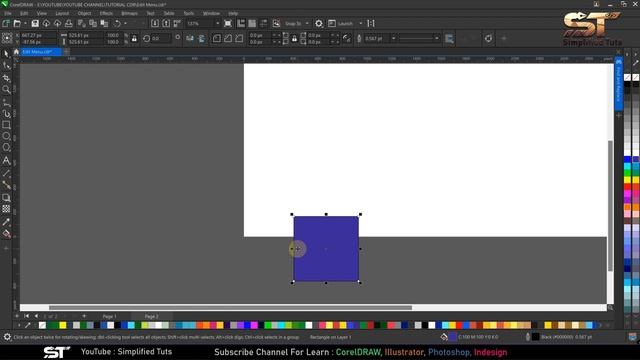Open new document tab plus button
The width and height of the screenshot is (640, 360).
pyautogui.click(x=66, y=52)
